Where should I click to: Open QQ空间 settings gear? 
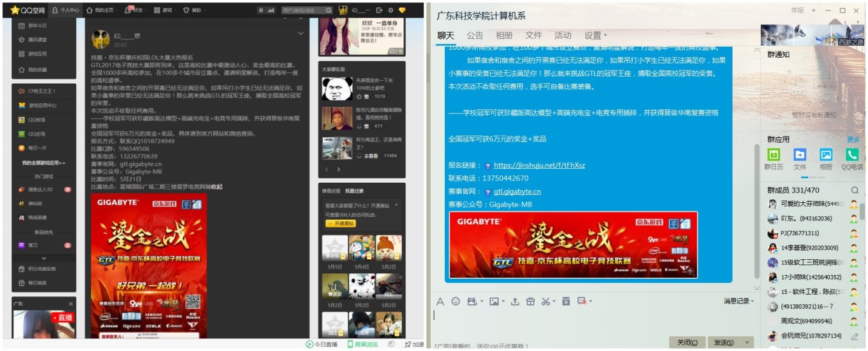[391, 10]
